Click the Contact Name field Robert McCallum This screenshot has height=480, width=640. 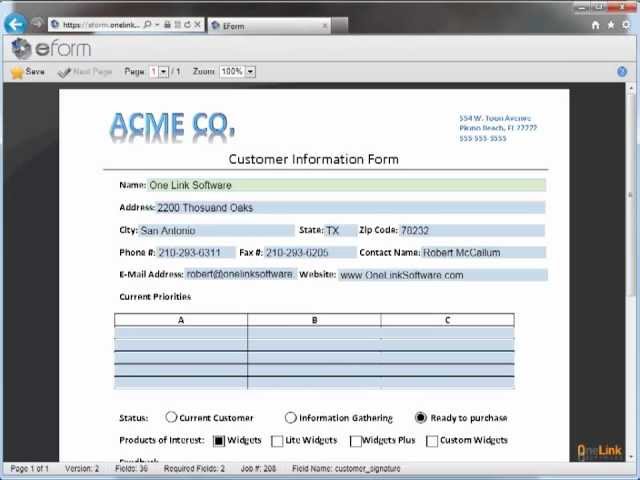click(x=483, y=253)
